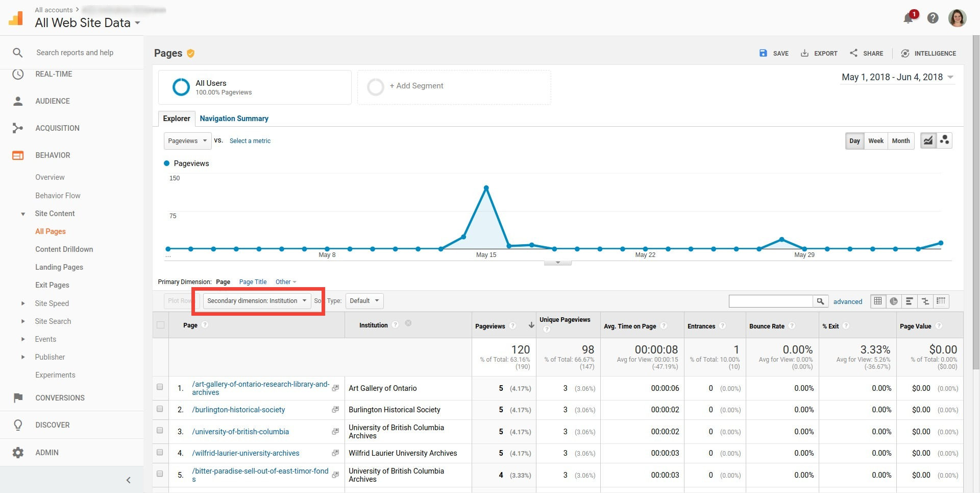Open the Landing Pages report
This screenshot has width=980, height=493.
(59, 267)
